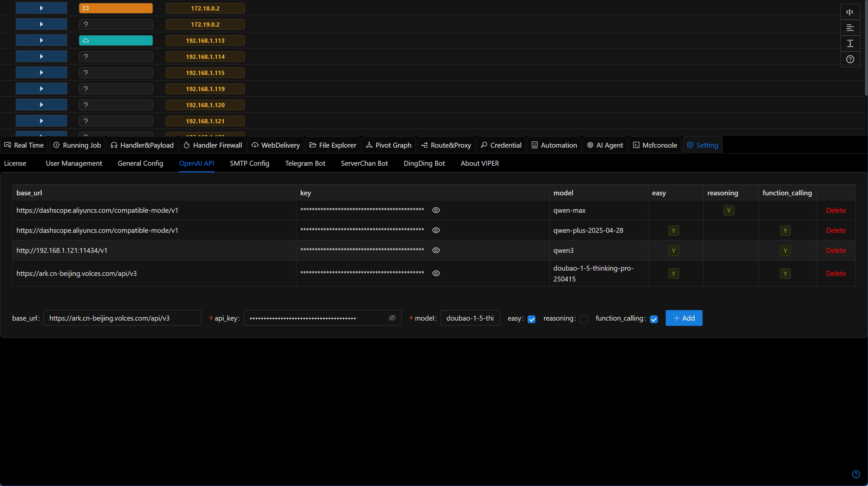The height and width of the screenshot is (486, 868).
Task: Click the host list vertical scrollbar
Action: (866, 48)
